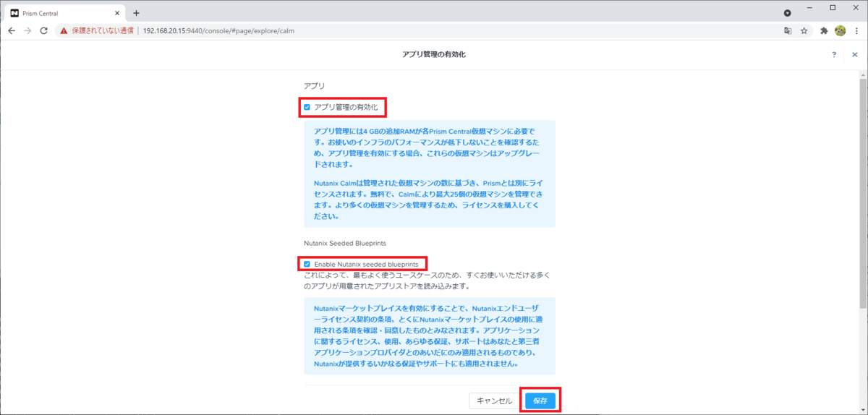
Task: Toggle the アプリ管理の有効化 checkbox
Action: coord(307,107)
